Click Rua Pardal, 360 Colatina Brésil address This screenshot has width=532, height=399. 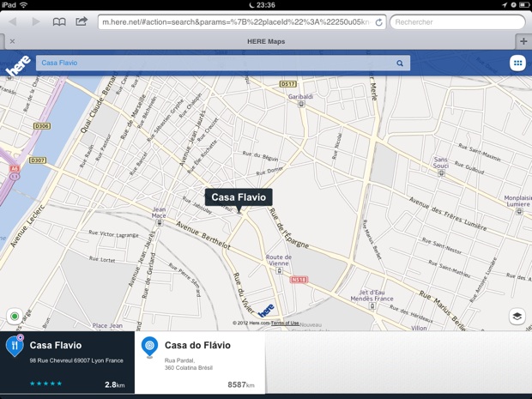[189, 364]
